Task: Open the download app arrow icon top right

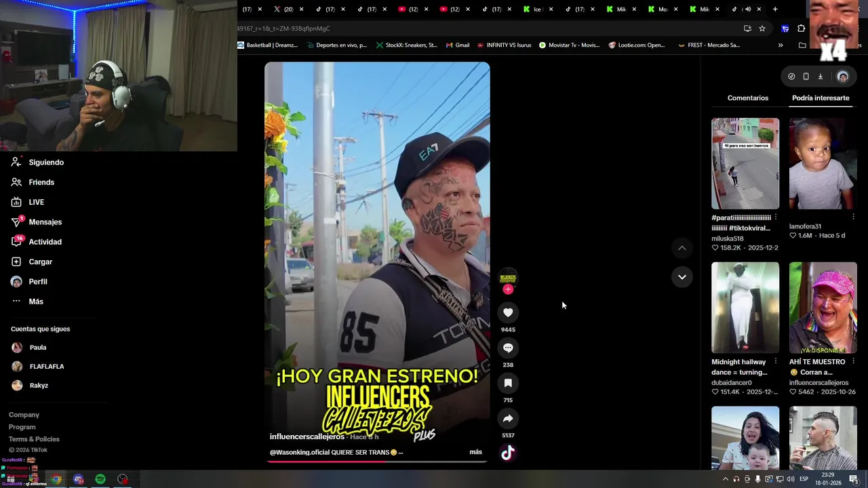Action: coord(820,77)
